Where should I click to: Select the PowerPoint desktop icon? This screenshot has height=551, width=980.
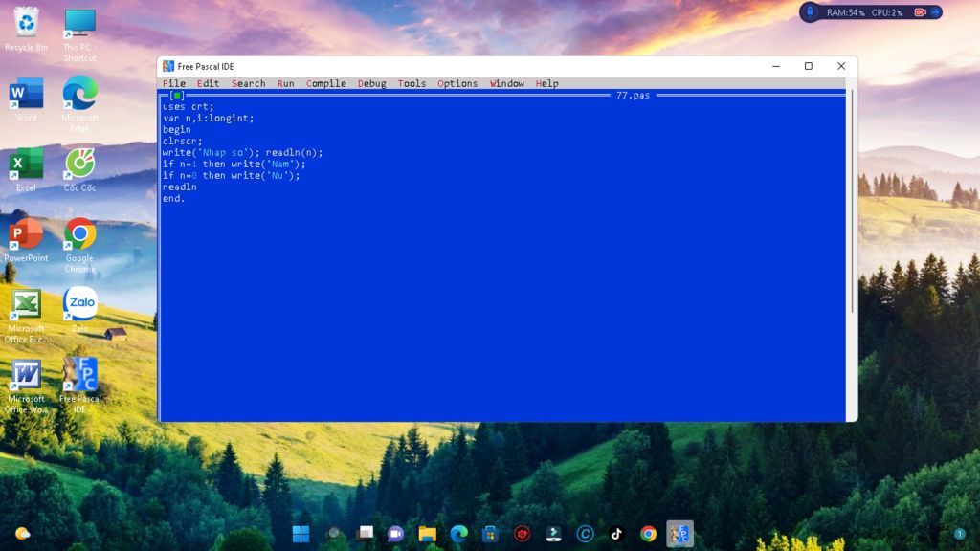(26, 240)
